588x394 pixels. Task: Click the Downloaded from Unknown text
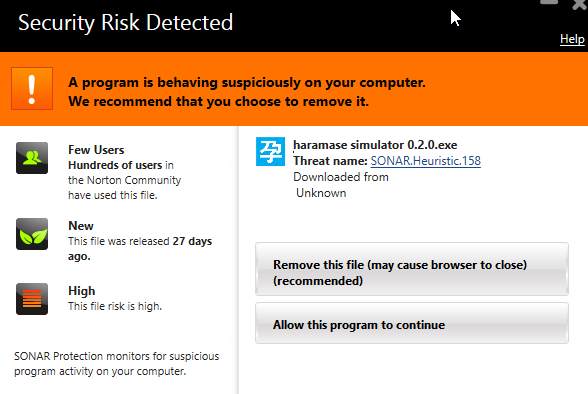pyautogui.click(x=340, y=185)
